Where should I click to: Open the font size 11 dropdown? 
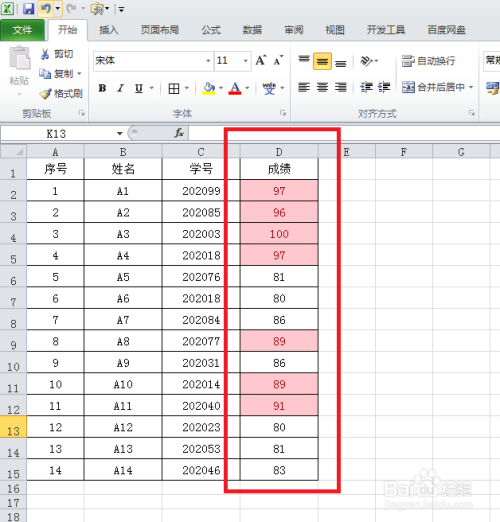pyautogui.click(x=245, y=61)
